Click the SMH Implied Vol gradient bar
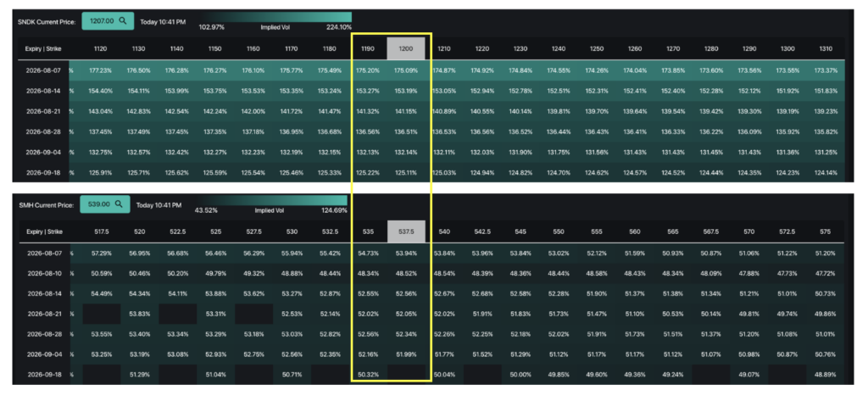The height and width of the screenshot is (396, 868). pos(271,200)
